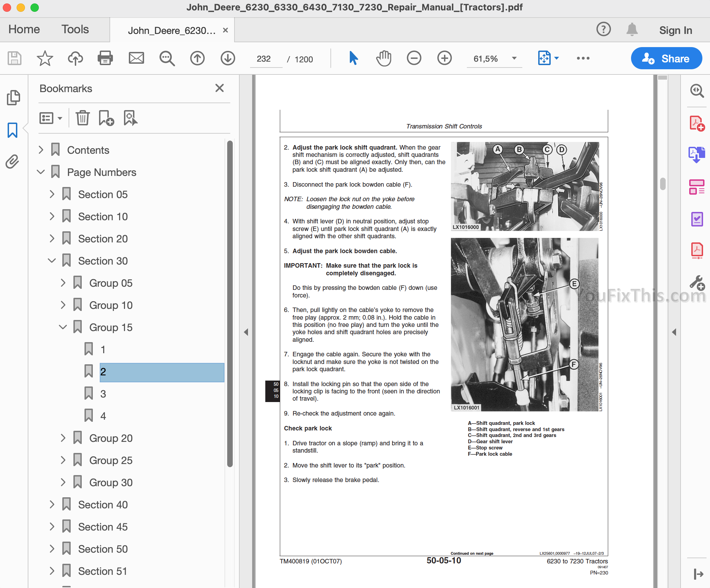Collapse left pane with arrow handle
Viewport: 710px width, 588px height.
[x=246, y=332]
